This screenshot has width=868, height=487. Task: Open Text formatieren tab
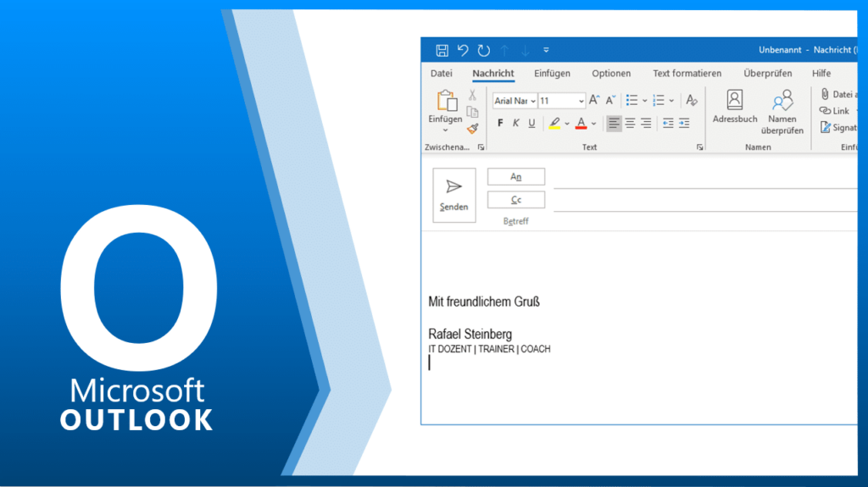687,73
